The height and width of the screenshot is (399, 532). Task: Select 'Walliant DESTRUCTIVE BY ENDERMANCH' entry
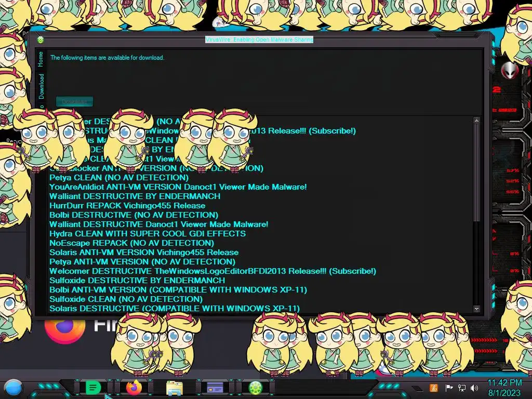tap(135, 196)
